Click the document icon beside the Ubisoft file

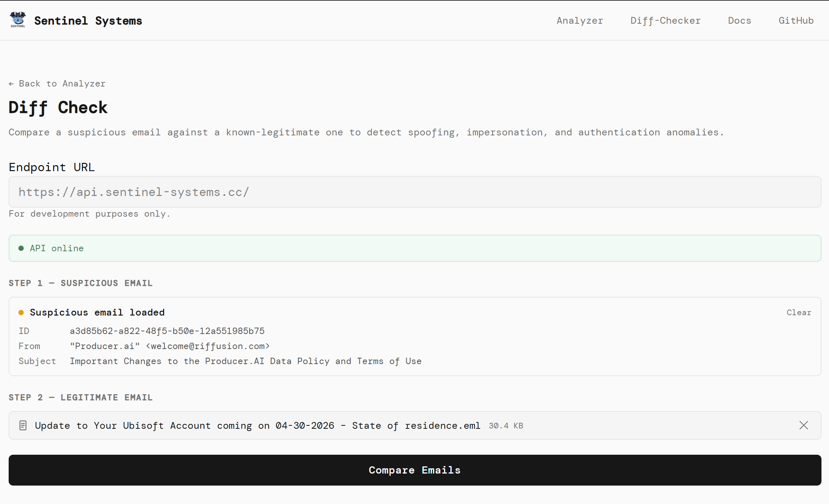point(23,425)
